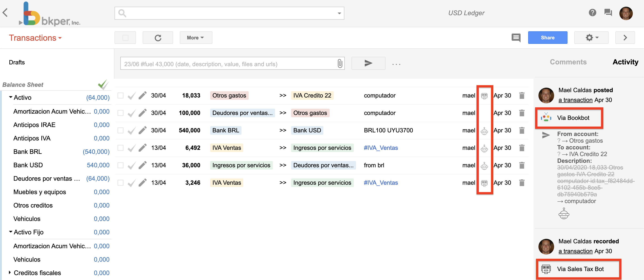The image size is (644, 280).
Task: Click the search magnifier icon
Action: point(122,13)
